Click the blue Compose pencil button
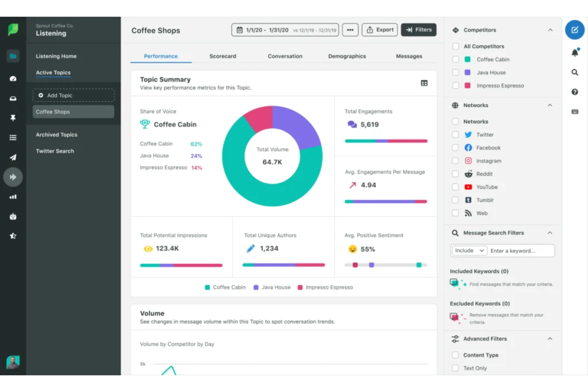 pyautogui.click(x=574, y=30)
